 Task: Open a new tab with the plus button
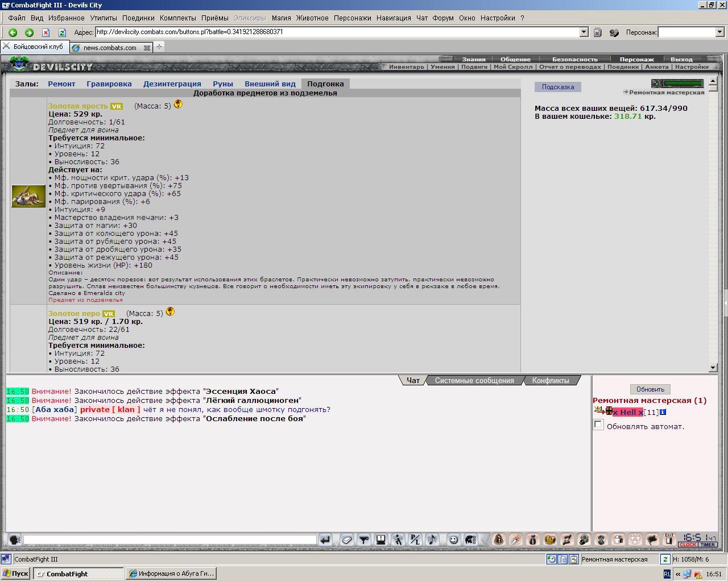(x=159, y=47)
